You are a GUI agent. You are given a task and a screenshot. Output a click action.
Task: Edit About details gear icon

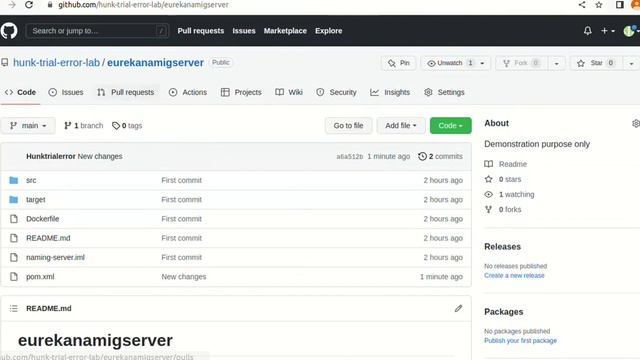(636, 123)
